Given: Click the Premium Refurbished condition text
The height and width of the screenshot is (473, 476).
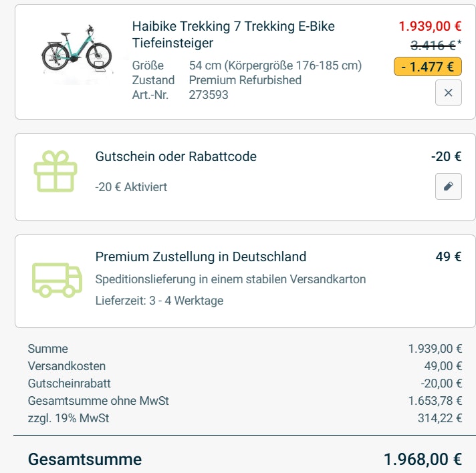Looking at the screenshot, I should [245, 80].
